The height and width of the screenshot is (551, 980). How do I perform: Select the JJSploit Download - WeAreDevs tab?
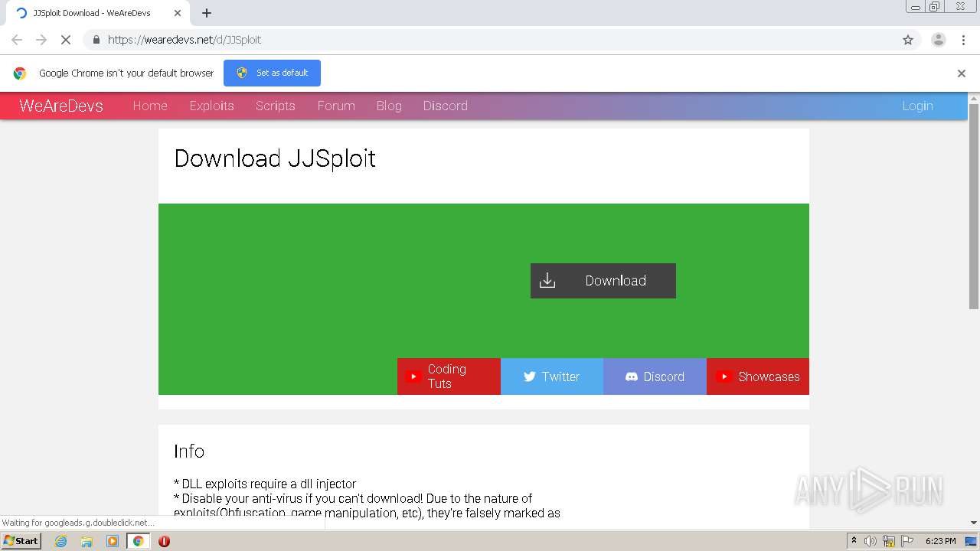pos(98,13)
